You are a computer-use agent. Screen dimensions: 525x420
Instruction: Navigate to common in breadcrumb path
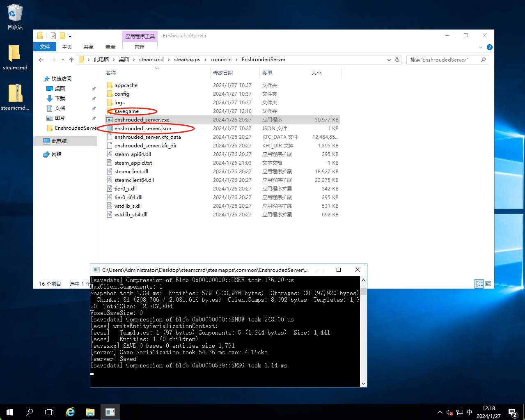pyautogui.click(x=221, y=60)
